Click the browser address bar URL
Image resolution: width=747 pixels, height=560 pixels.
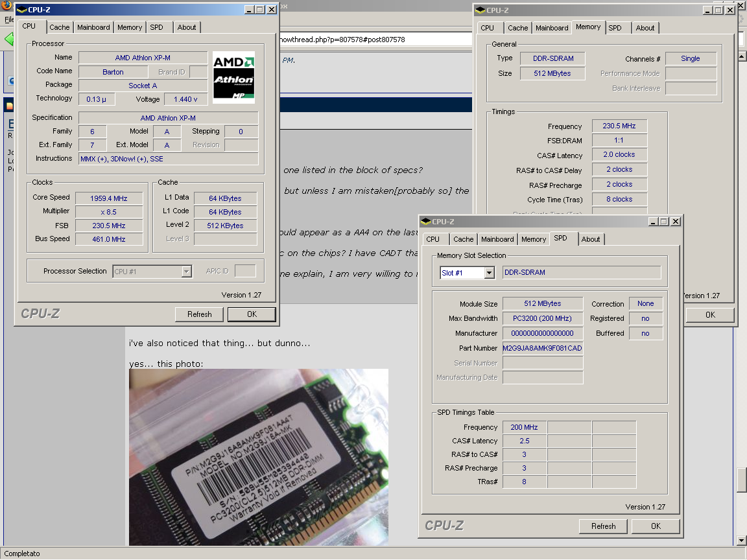342,40
